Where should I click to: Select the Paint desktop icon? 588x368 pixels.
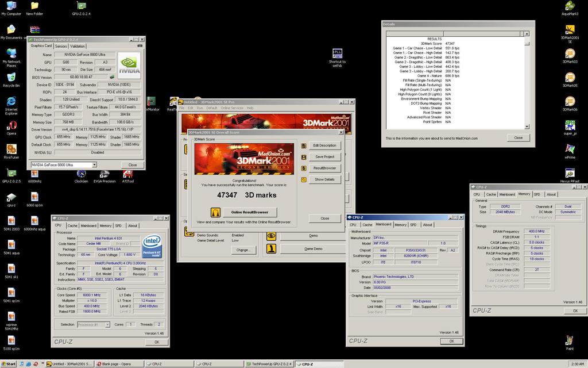click(570, 343)
